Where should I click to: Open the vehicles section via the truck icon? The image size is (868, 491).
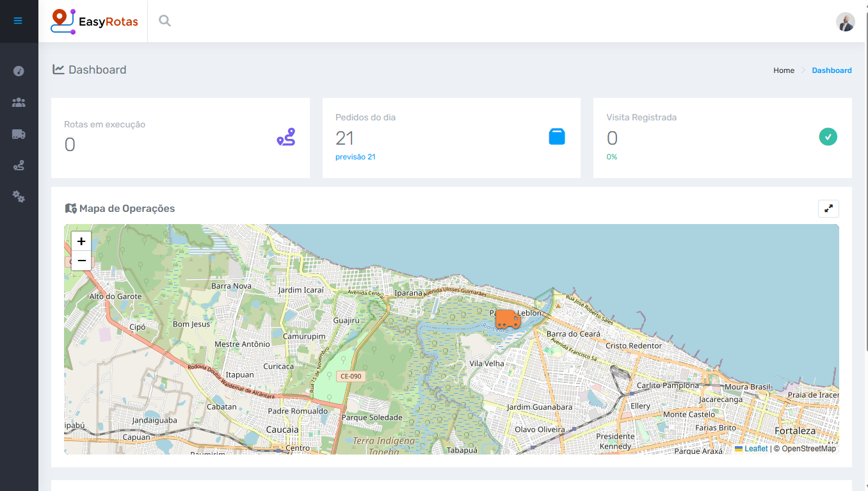19,134
